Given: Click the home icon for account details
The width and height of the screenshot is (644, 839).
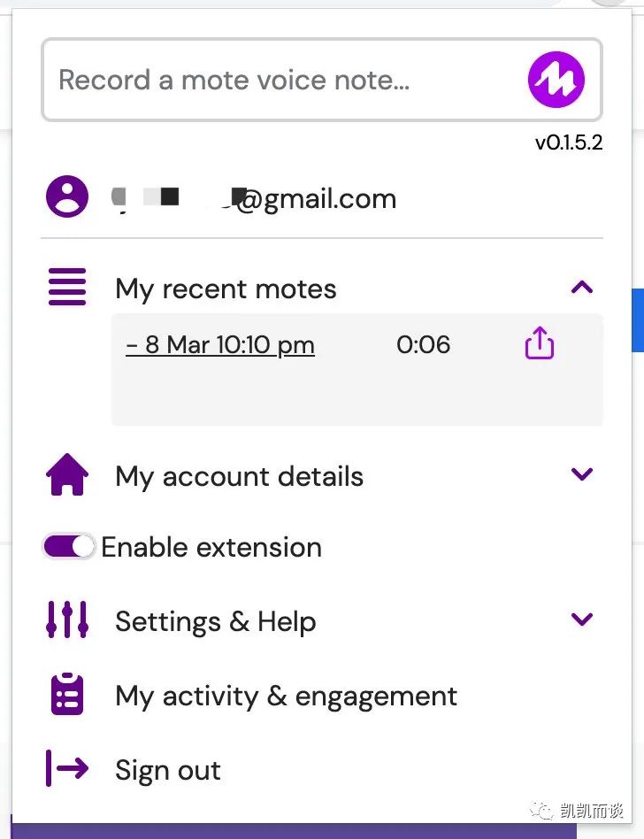Looking at the screenshot, I should click(x=67, y=474).
